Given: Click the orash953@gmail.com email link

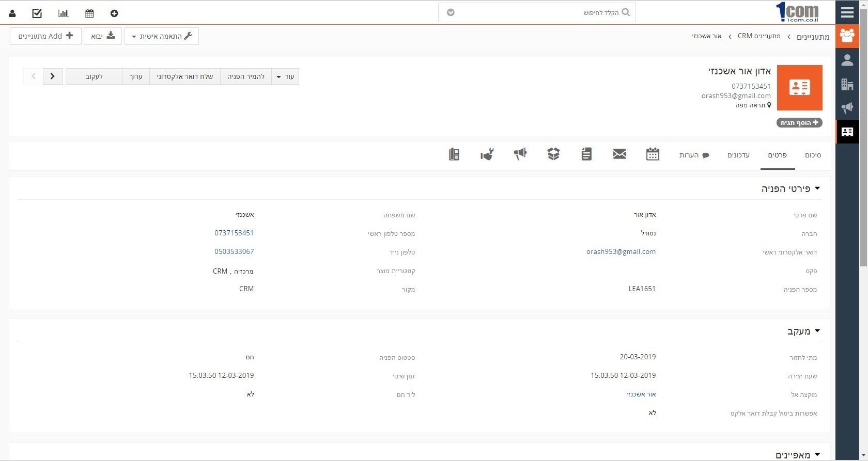Looking at the screenshot, I should 621,252.
